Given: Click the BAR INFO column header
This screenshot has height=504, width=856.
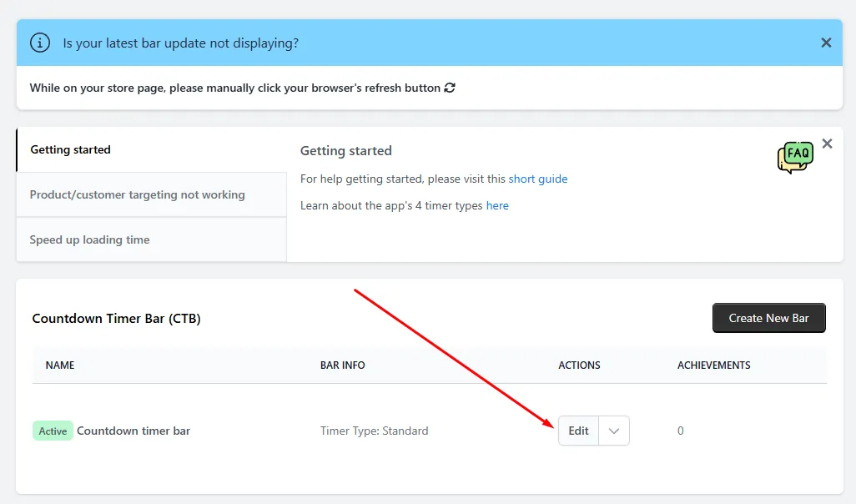Looking at the screenshot, I should [x=342, y=365].
